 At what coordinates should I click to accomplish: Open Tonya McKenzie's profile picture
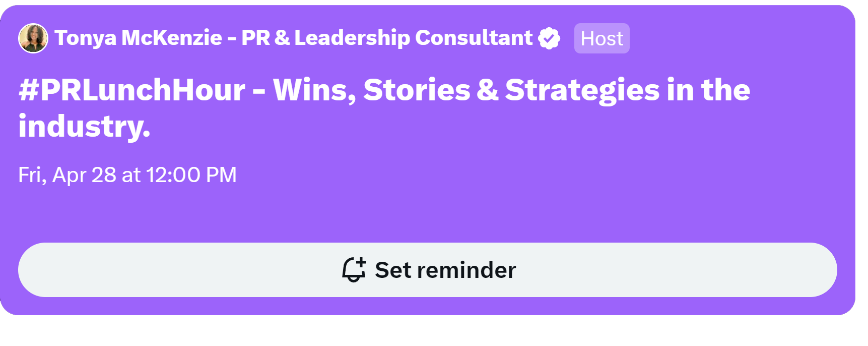pyautogui.click(x=33, y=38)
